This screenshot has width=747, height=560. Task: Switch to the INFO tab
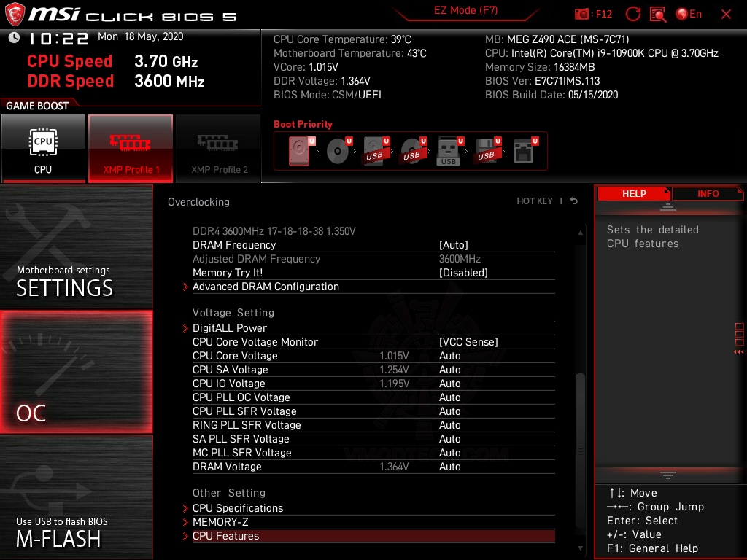(x=707, y=193)
